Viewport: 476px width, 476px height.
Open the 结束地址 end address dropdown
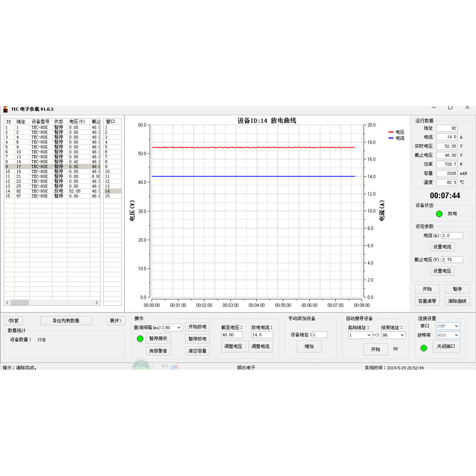(x=402, y=335)
